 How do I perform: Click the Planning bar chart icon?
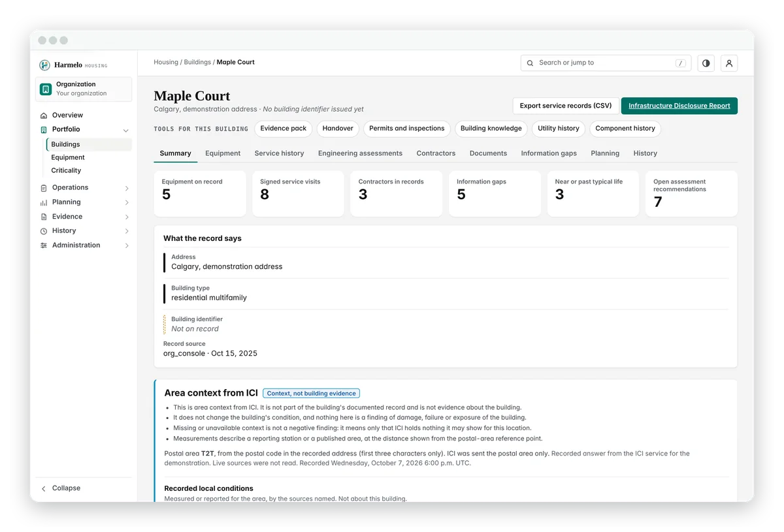point(44,202)
